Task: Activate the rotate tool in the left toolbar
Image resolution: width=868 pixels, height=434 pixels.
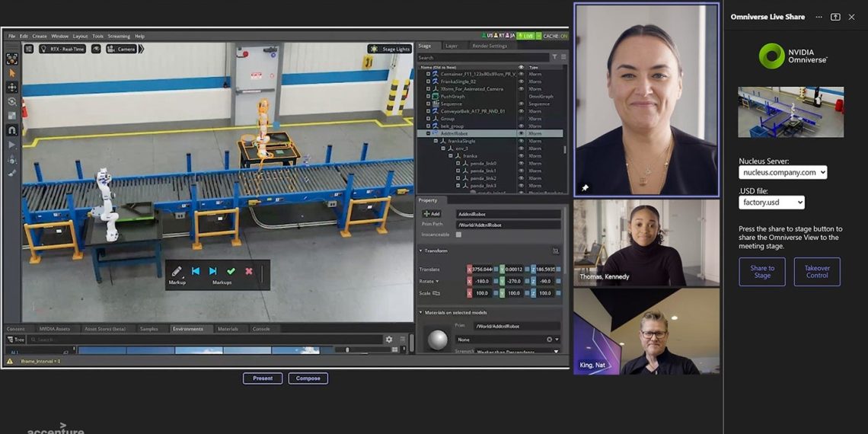Action: pos(12,101)
